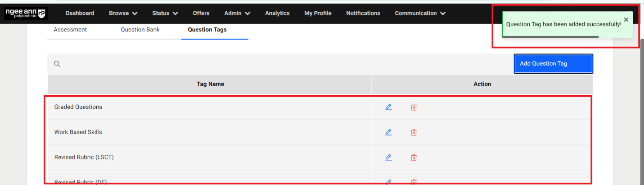Click the Ngee Ann Polytechnic logo
Screen dimensions: 644x185
click(26, 14)
